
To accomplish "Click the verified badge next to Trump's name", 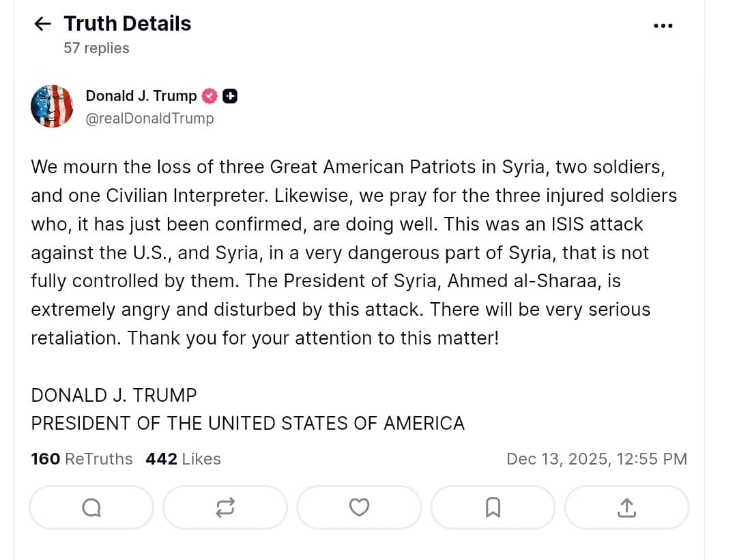I will coord(209,96).
